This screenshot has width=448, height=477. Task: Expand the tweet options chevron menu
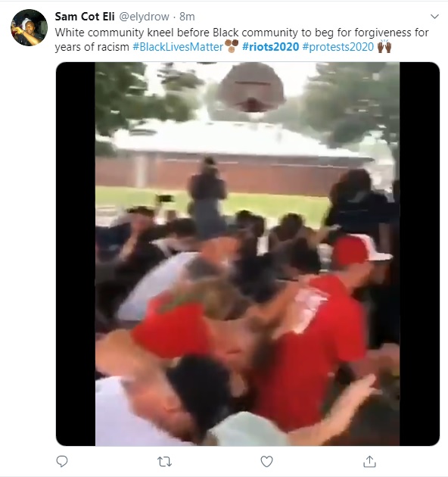tap(434, 17)
